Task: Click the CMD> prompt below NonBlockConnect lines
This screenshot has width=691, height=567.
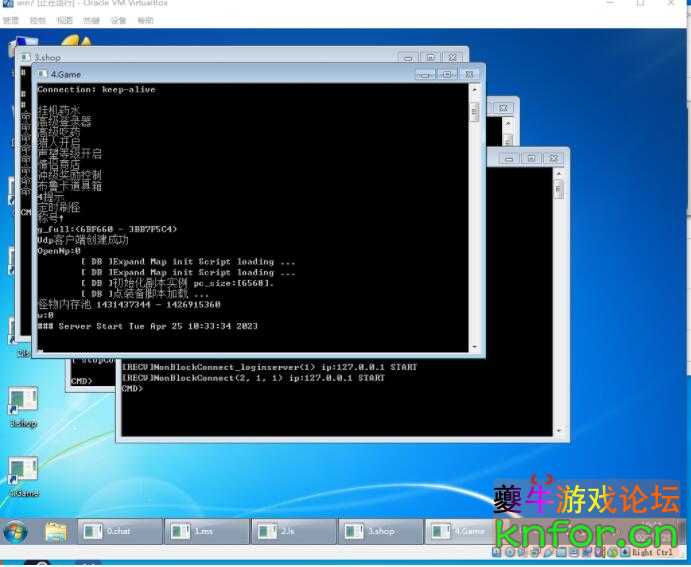Action: pos(132,389)
